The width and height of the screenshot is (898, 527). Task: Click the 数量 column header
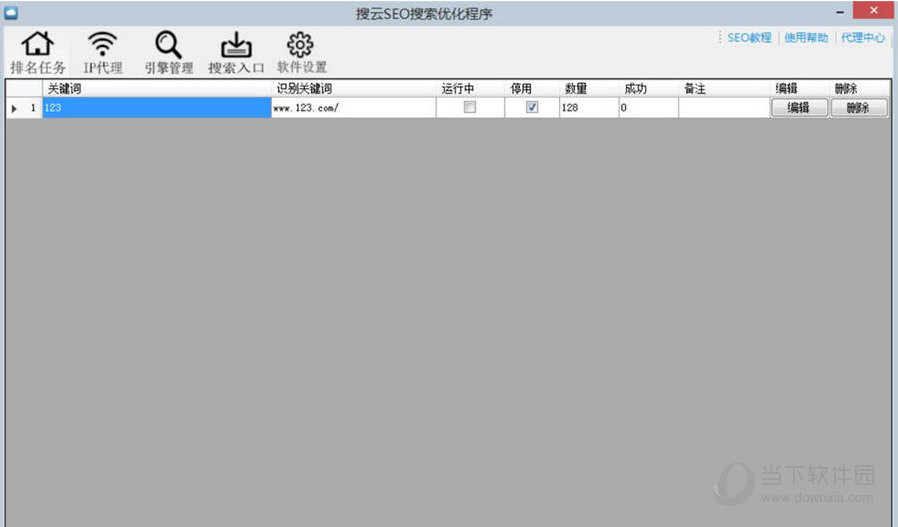coord(589,88)
